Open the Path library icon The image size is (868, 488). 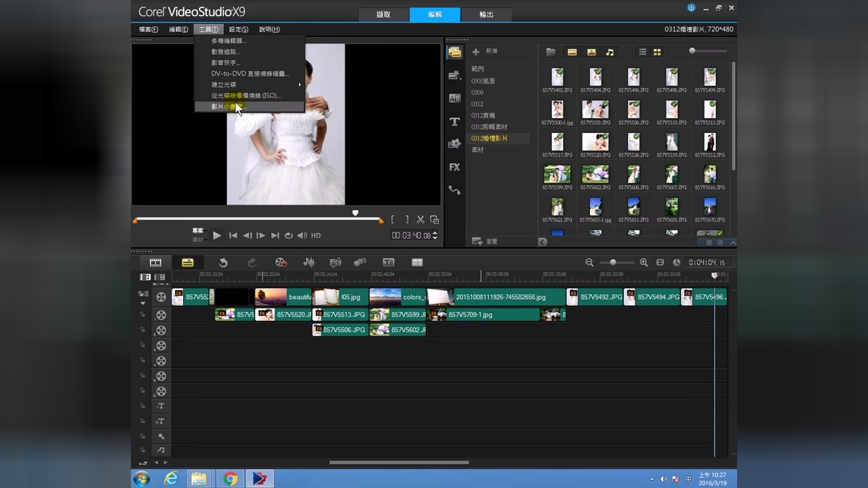point(454,190)
